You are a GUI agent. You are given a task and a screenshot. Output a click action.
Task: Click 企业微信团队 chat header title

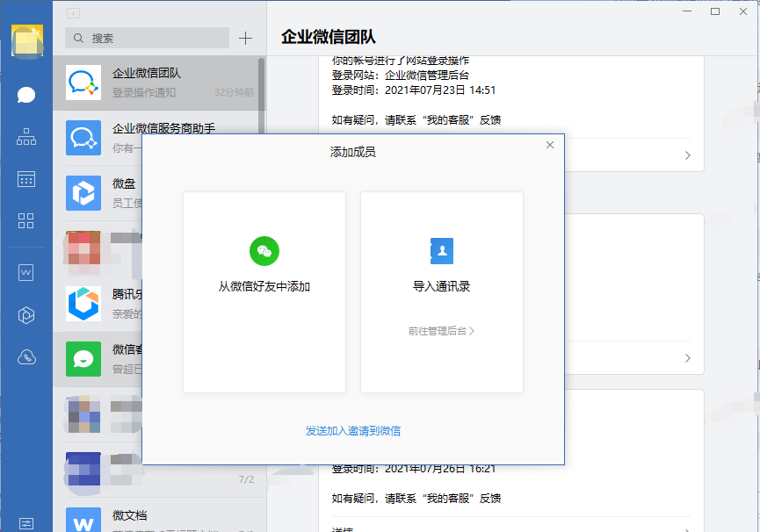coord(328,37)
